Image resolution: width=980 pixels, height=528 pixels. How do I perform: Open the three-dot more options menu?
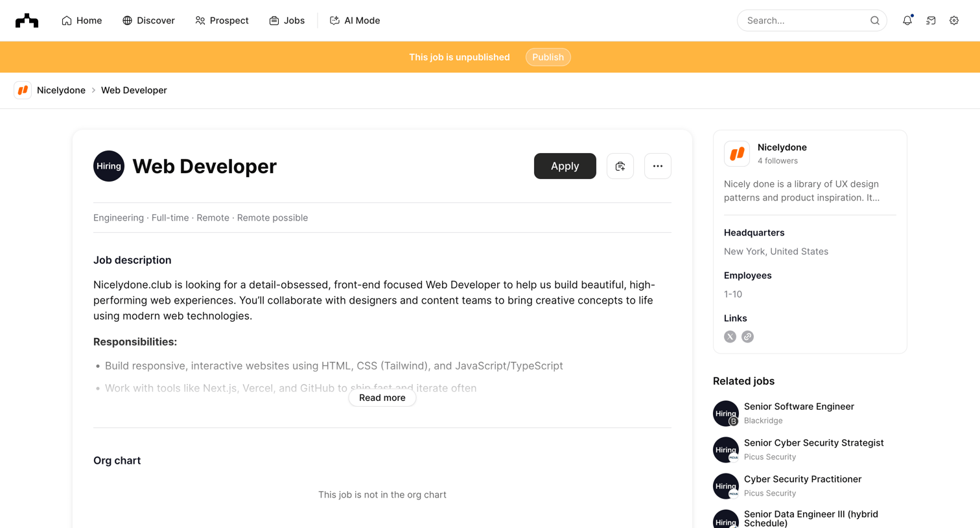(658, 166)
